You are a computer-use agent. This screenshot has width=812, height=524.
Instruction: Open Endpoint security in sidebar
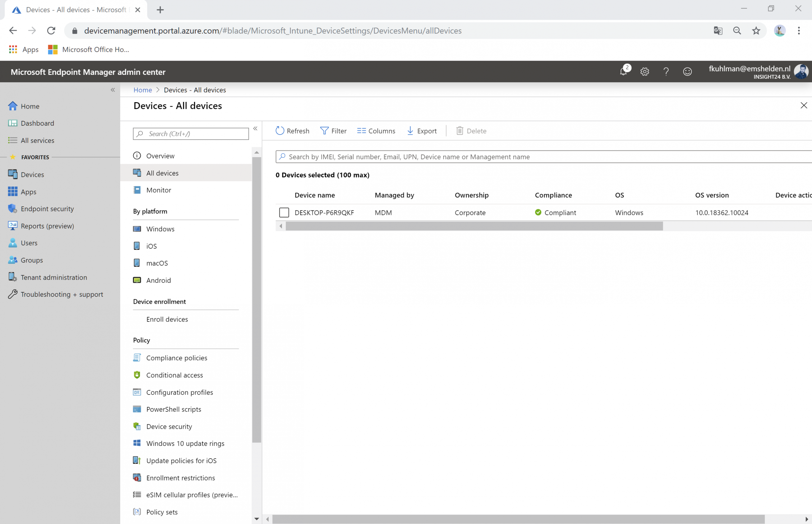click(x=47, y=209)
